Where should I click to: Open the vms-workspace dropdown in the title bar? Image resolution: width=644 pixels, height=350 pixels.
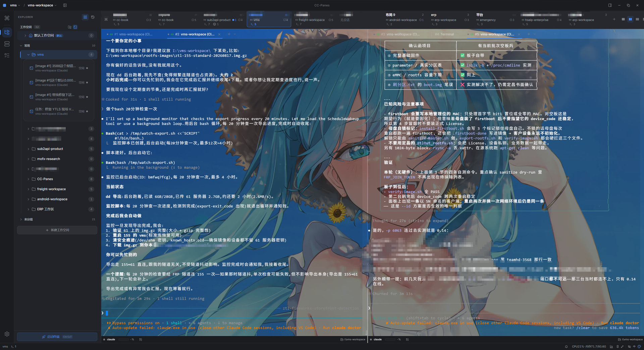point(42,5)
